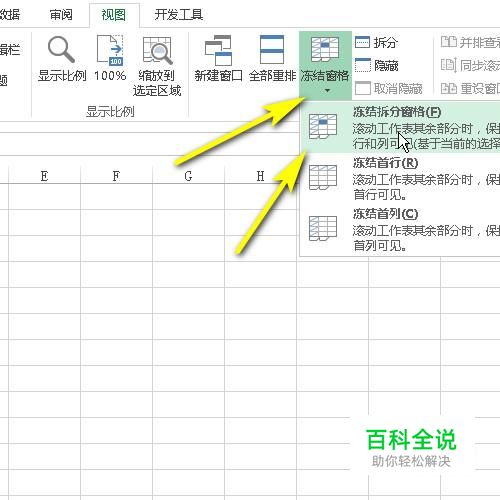Choose 冻结首行(R) freeze top row
500x500 pixels.
pos(400,179)
